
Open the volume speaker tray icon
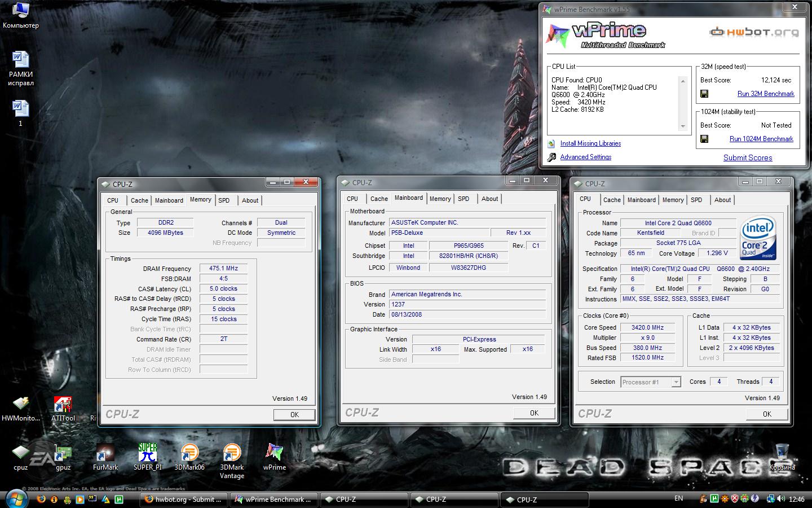coord(781,499)
